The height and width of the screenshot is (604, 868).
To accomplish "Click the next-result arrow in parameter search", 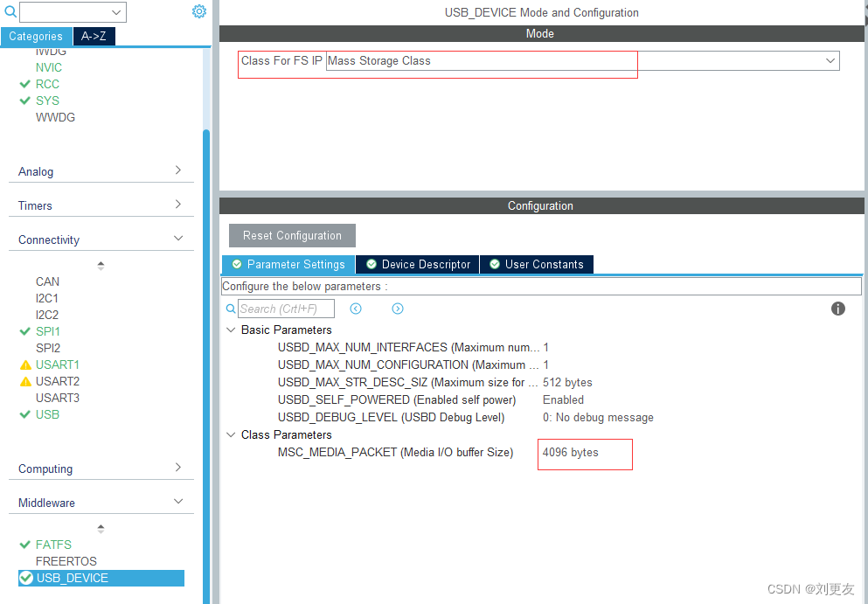I will point(398,308).
